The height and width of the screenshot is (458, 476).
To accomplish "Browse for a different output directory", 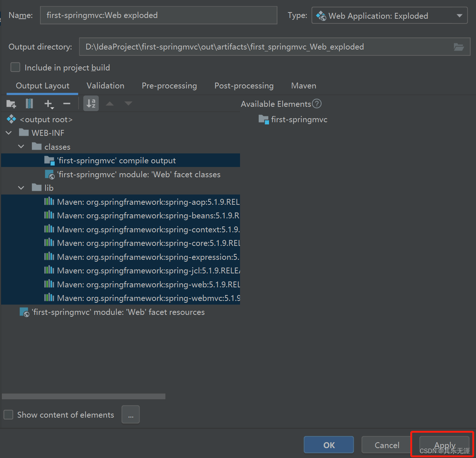I will click(458, 47).
